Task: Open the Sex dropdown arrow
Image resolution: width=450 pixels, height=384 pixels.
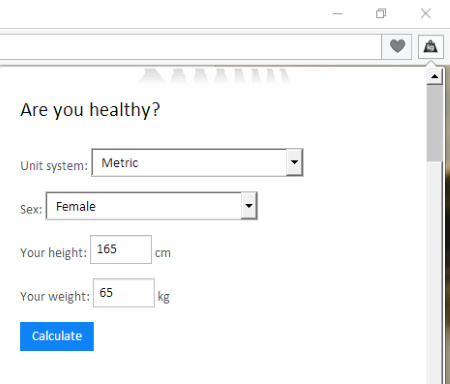Action: tap(249, 206)
